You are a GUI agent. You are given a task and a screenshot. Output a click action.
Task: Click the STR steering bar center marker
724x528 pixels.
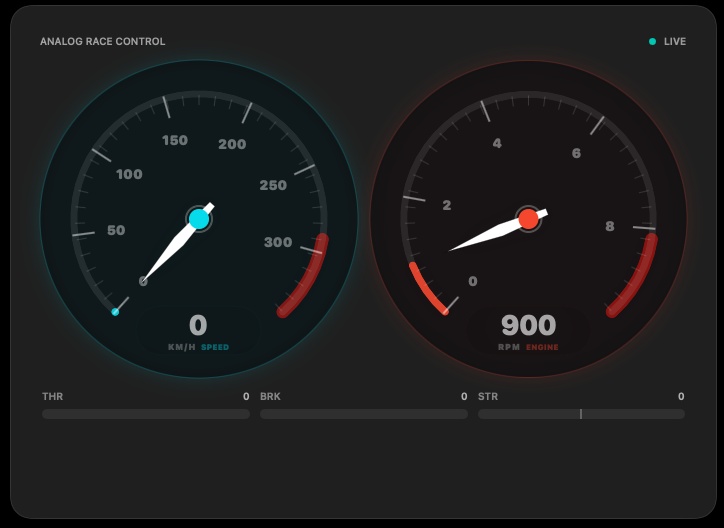pyautogui.click(x=581, y=414)
